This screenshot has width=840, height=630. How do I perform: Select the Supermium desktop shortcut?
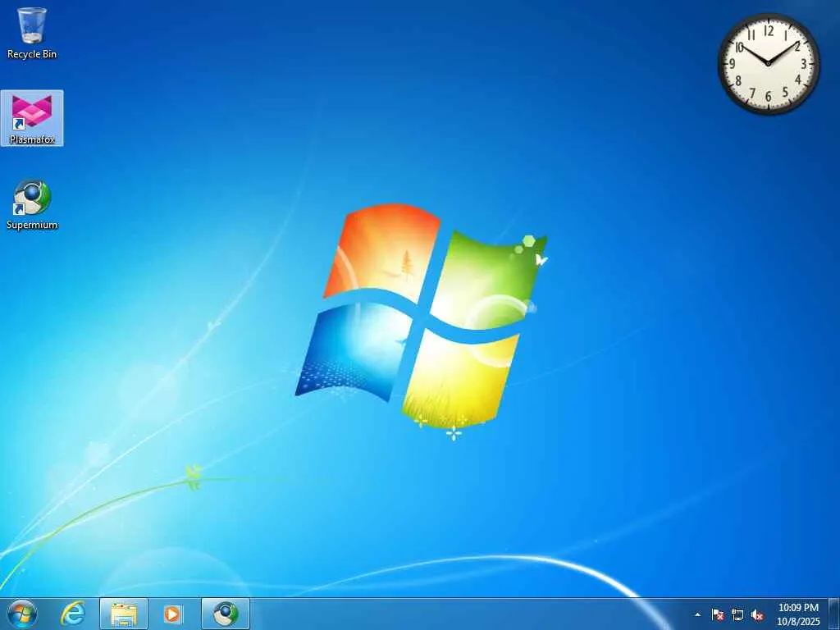(x=32, y=205)
